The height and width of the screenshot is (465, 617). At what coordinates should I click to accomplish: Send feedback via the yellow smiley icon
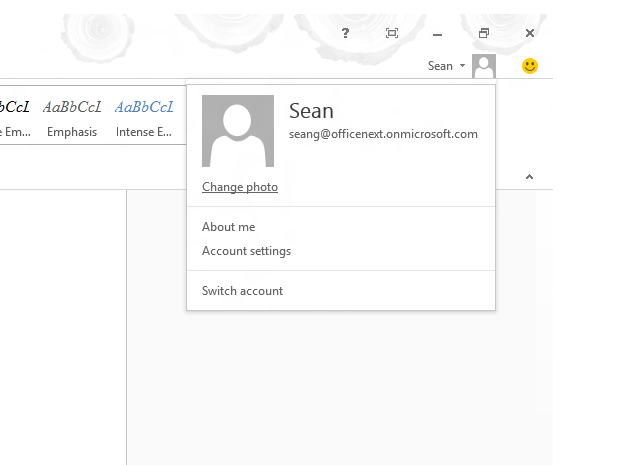(x=530, y=66)
